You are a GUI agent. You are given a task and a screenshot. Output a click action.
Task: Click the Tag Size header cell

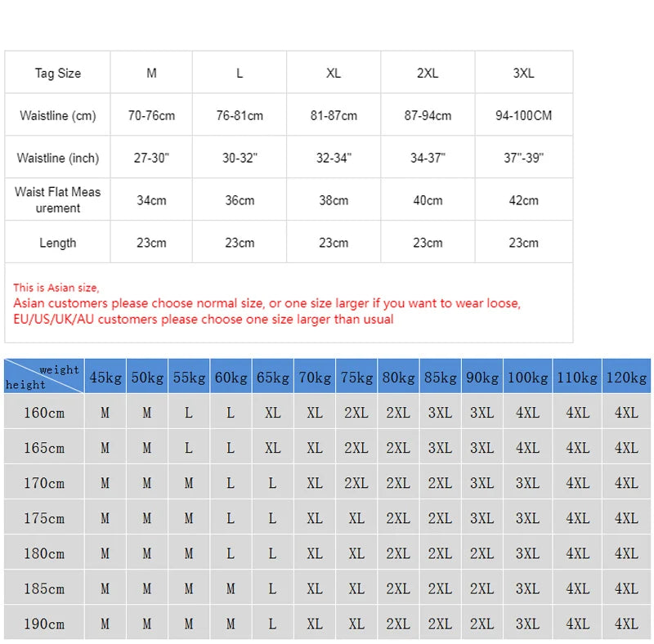click(x=57, y=73)
